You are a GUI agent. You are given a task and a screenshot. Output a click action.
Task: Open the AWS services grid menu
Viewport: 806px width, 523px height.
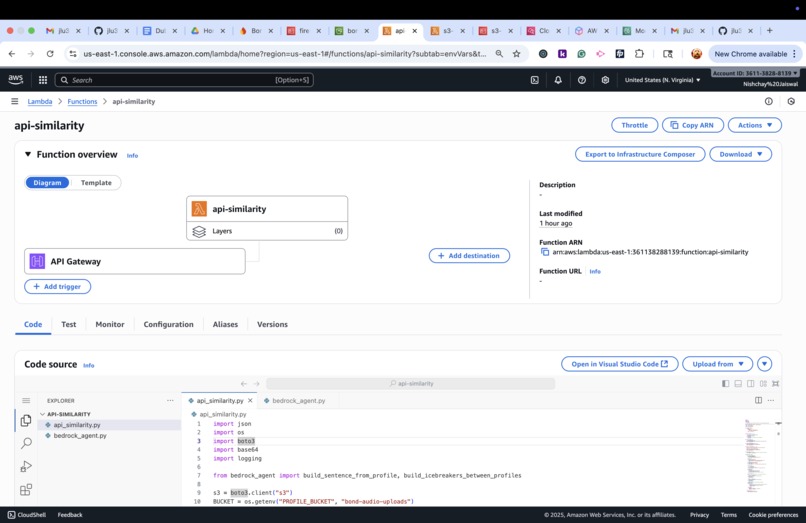point(43,80)
